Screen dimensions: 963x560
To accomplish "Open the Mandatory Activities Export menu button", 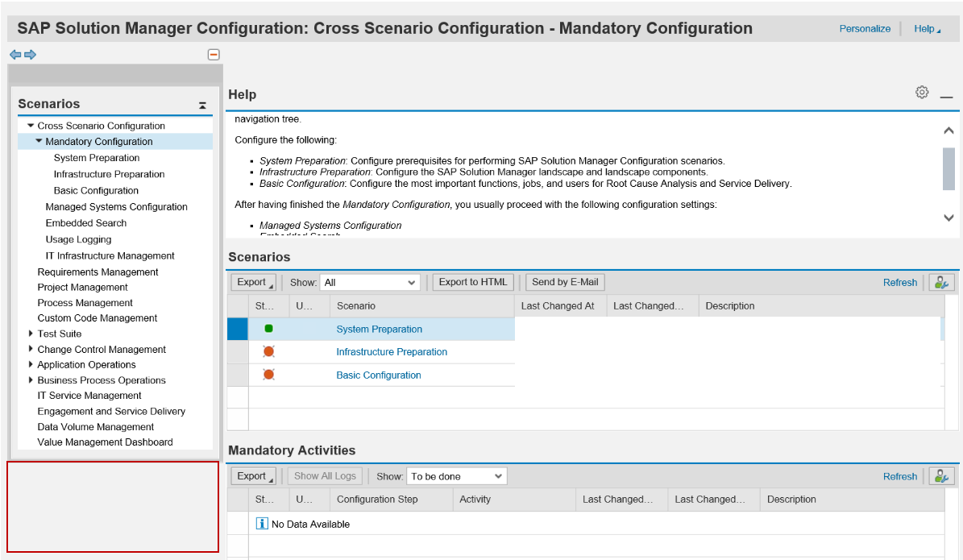I will pyautogui.click(x=253, y=476).
